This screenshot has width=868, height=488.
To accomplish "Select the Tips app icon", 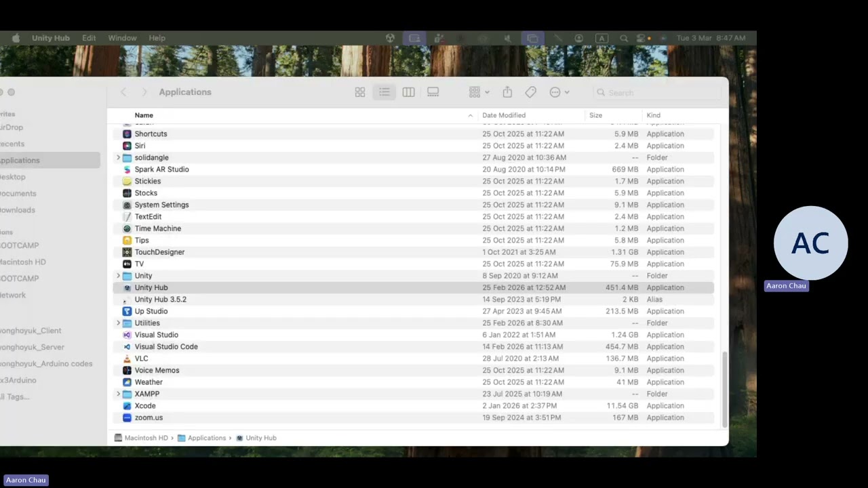I will (x=127, y=241).
